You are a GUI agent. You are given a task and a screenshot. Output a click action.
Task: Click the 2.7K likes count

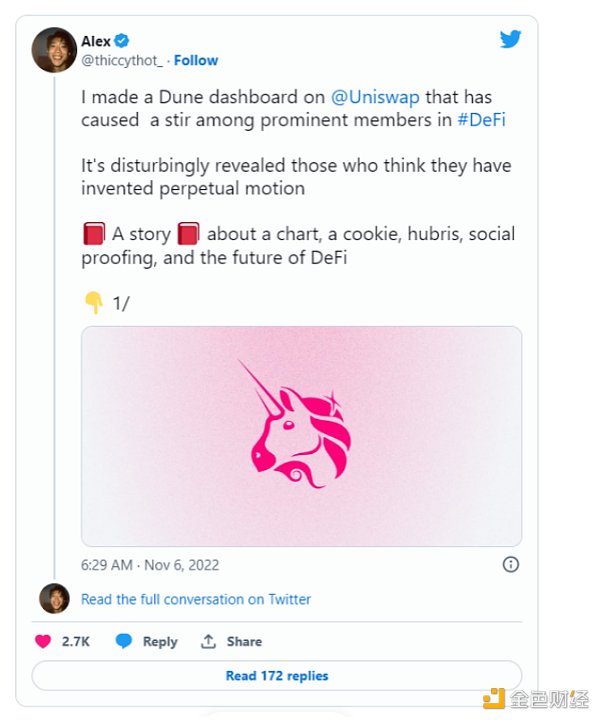click(x=76, y=641)
